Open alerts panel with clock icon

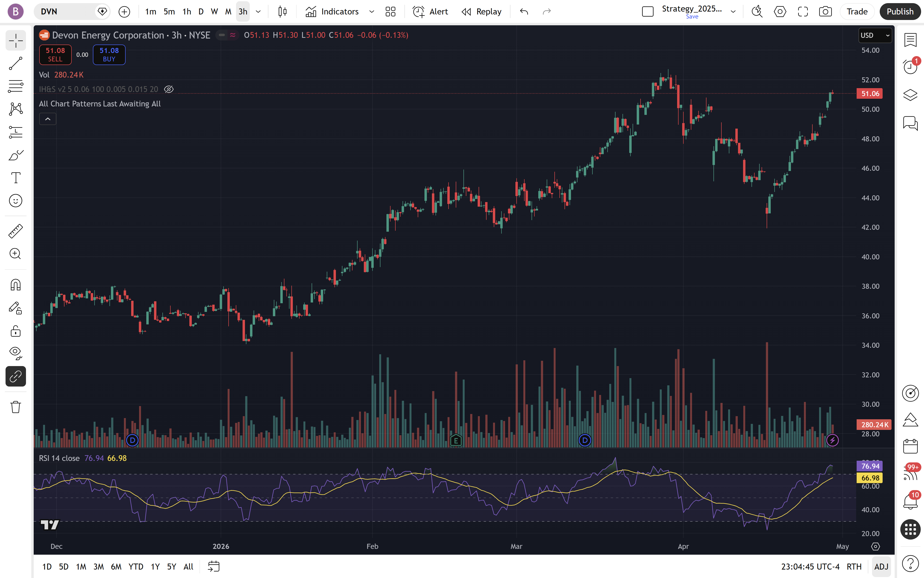(911, 67)
